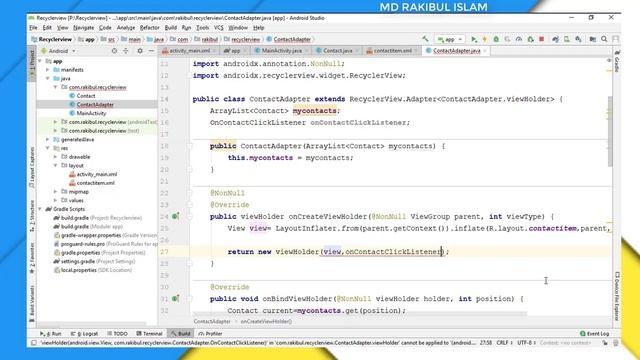Open the Profile app gauge icon

pyautogui.click(x=519, y=39)
